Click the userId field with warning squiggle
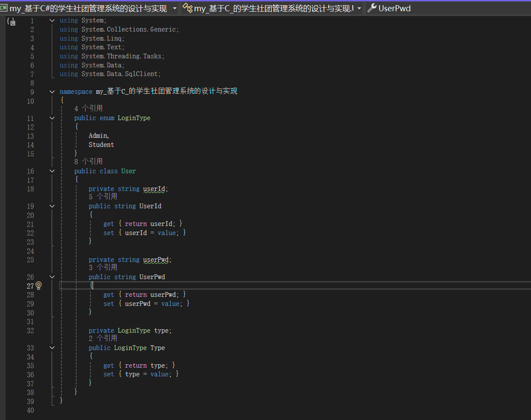 pyautogui.click(x=154, y=189)
